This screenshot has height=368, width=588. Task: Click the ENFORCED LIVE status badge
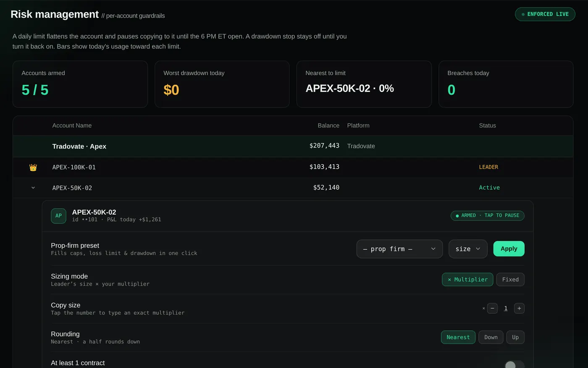coord(545,14)
